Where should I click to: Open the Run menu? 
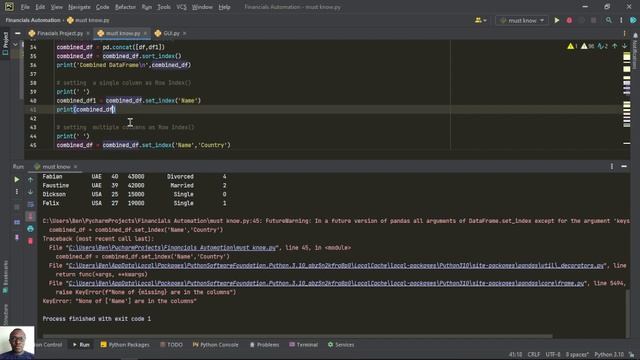(147, 7)
